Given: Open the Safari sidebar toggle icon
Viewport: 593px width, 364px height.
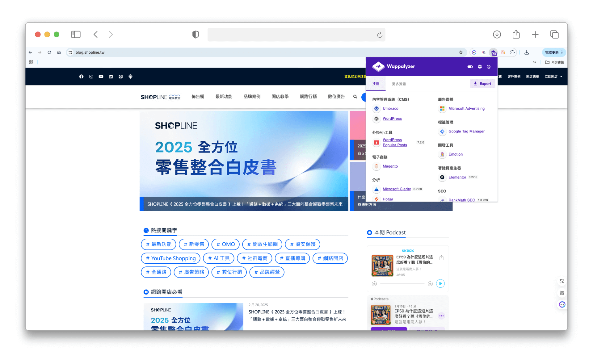Looking at the screenshot, I should [x=76, y=34].
